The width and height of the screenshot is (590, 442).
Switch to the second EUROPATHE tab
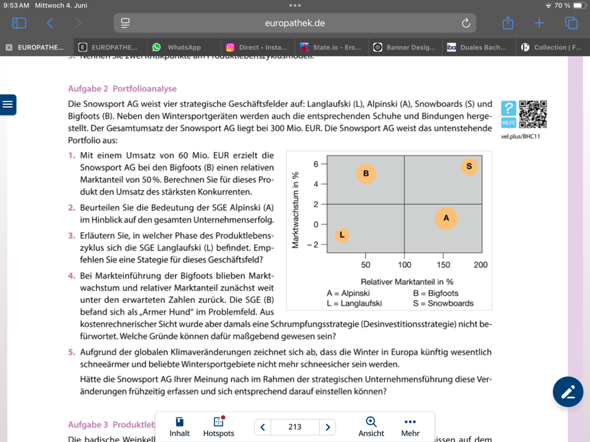click(110, 47)
